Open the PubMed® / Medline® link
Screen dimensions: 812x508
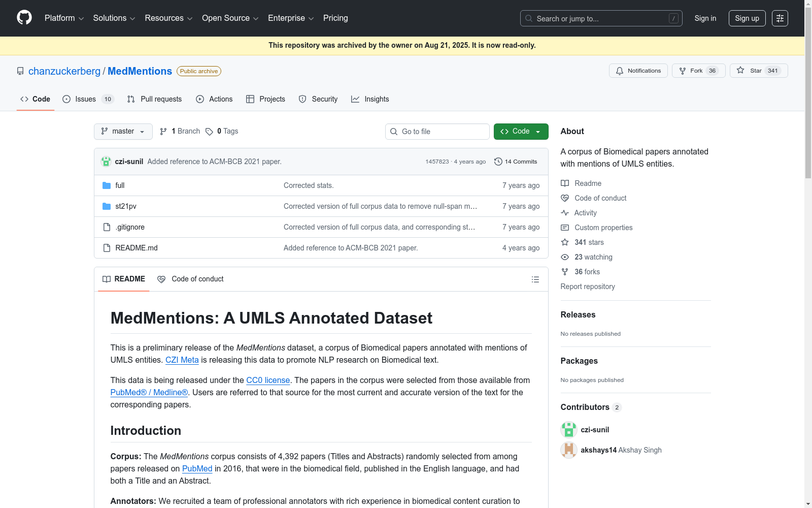(x=149, y=392)
